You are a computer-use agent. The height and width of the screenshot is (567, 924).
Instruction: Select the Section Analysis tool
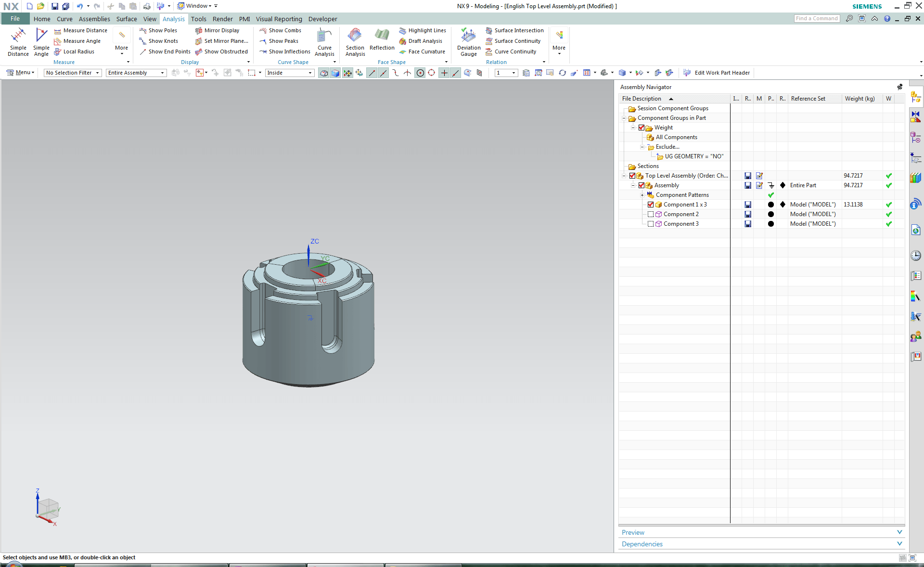click(x=355, y=42)
